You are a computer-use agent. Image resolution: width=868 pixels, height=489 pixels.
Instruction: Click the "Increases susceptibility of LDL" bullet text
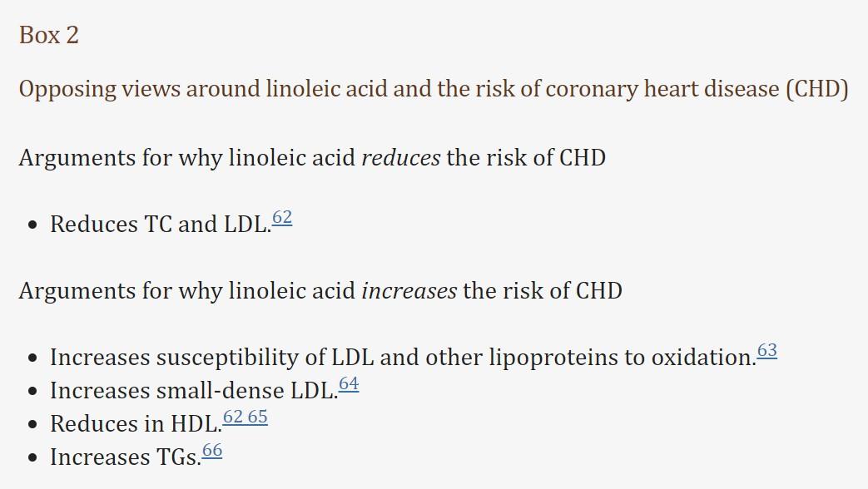click(190, 357)
